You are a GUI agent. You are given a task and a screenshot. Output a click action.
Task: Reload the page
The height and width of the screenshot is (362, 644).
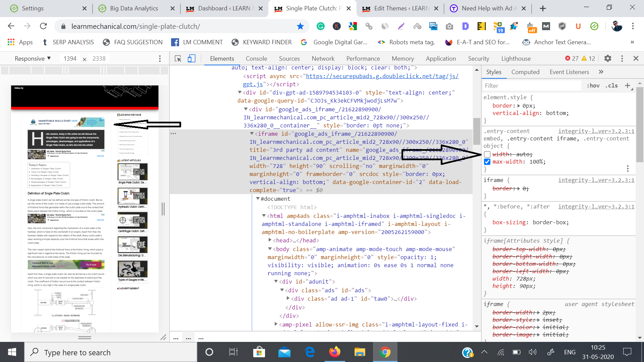click(43, 26)
